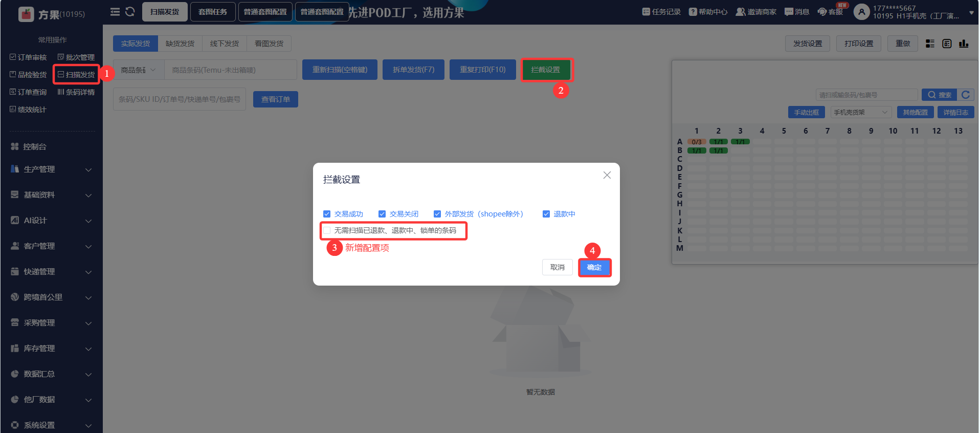Click 邀请商家 invite merchants
Image resolution: width=980 pixels, height=433 pixels.
[756, 12]
